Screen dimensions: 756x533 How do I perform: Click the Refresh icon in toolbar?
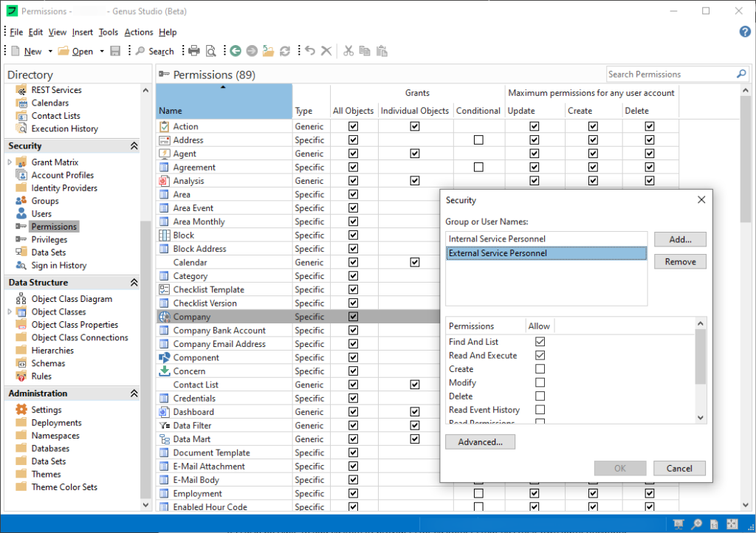pos(284,51)
